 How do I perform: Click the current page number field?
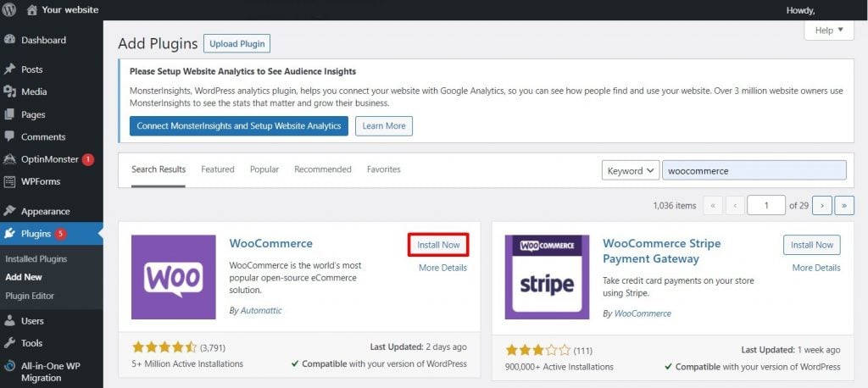click(766, 205)
